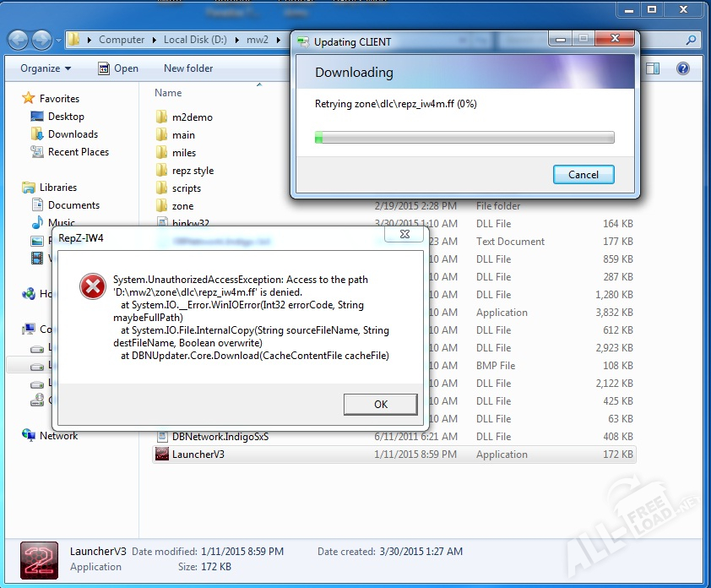Image resolution: width=711 pixels, height=588 pixels.
Task: Click the Open toolbar command
Action: tap(118, 68)
